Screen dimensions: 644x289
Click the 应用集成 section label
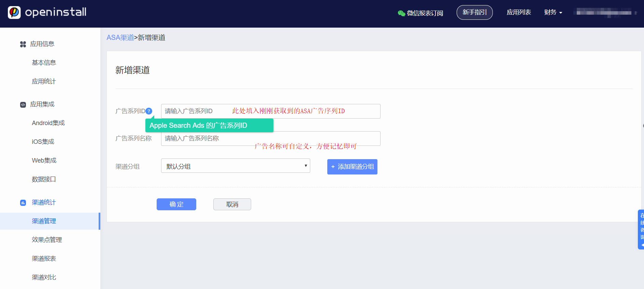click(x=42, y=104)
